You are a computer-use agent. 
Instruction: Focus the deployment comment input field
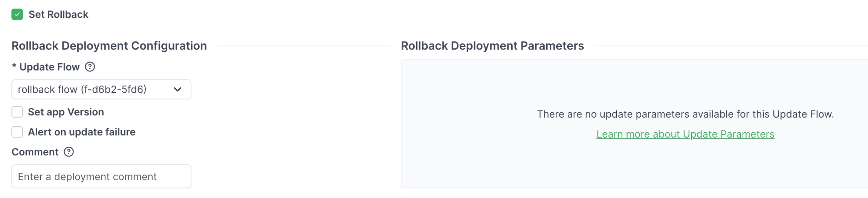(x=101, y=177)
